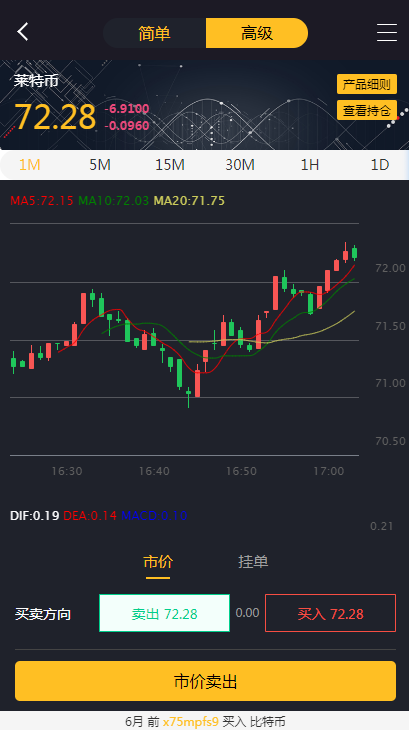Select the 30M timeframe tab
Image resolution: width=409 pixels, height=730 pixels.
click(240, 165)
